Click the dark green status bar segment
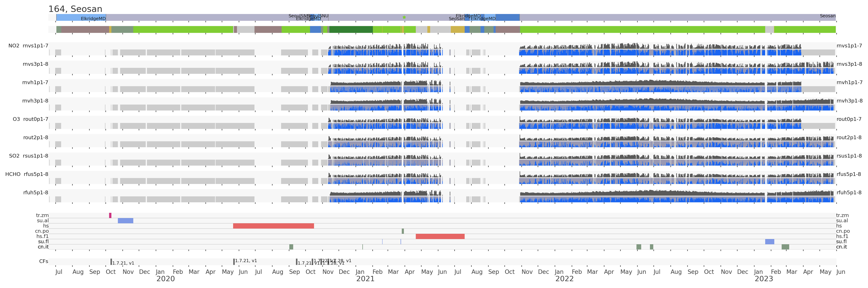The image size is (868, 288). click(x=351, y=30)
